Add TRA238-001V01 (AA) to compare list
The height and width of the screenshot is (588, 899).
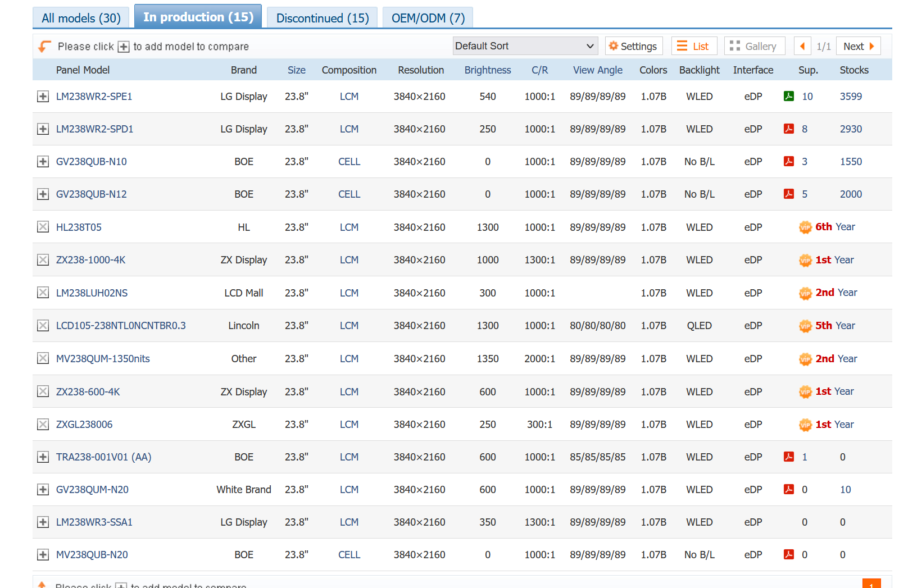[x=43, y=457]
